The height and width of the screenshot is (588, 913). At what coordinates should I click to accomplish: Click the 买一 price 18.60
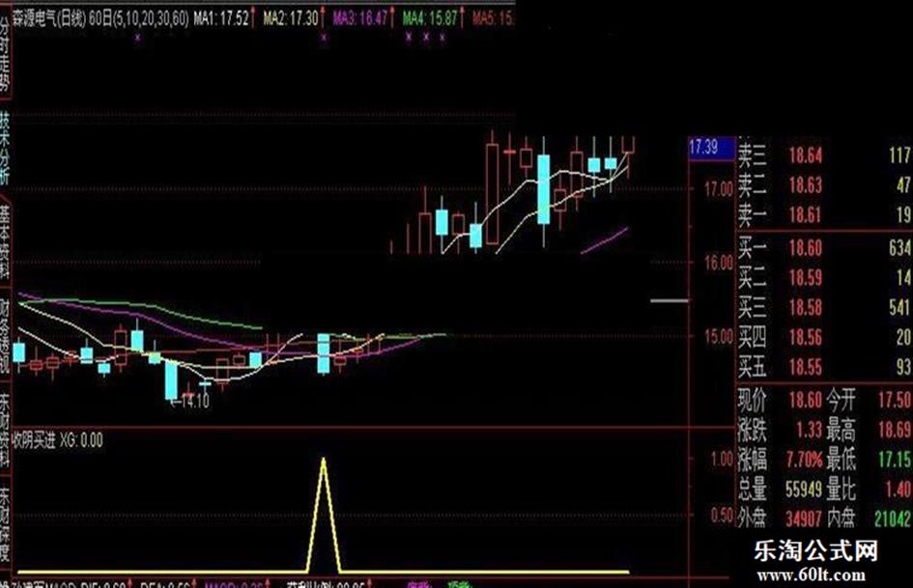click(806, 248)
